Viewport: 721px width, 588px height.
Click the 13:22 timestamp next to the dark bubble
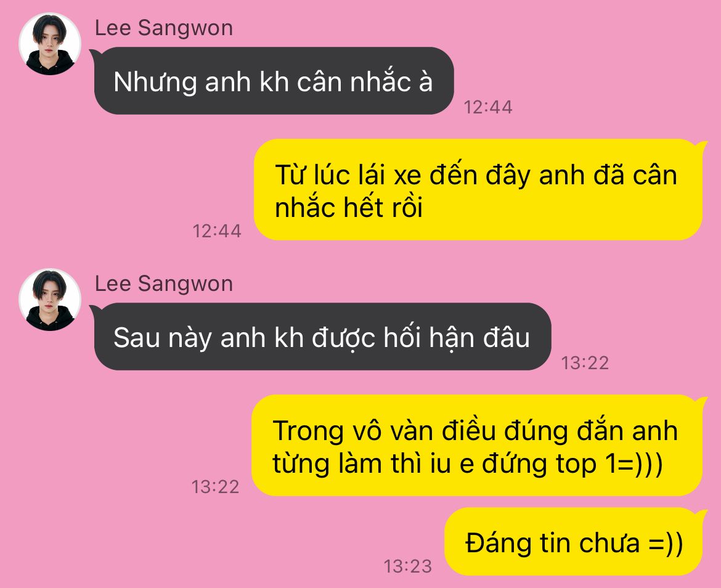point(585,363)
